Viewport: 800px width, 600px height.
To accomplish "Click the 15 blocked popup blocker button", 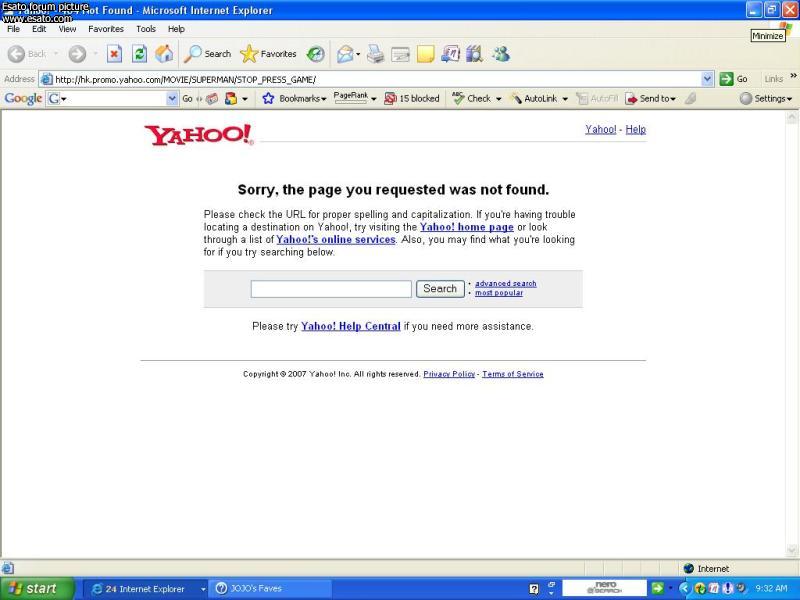I will [x=411, y=98].
